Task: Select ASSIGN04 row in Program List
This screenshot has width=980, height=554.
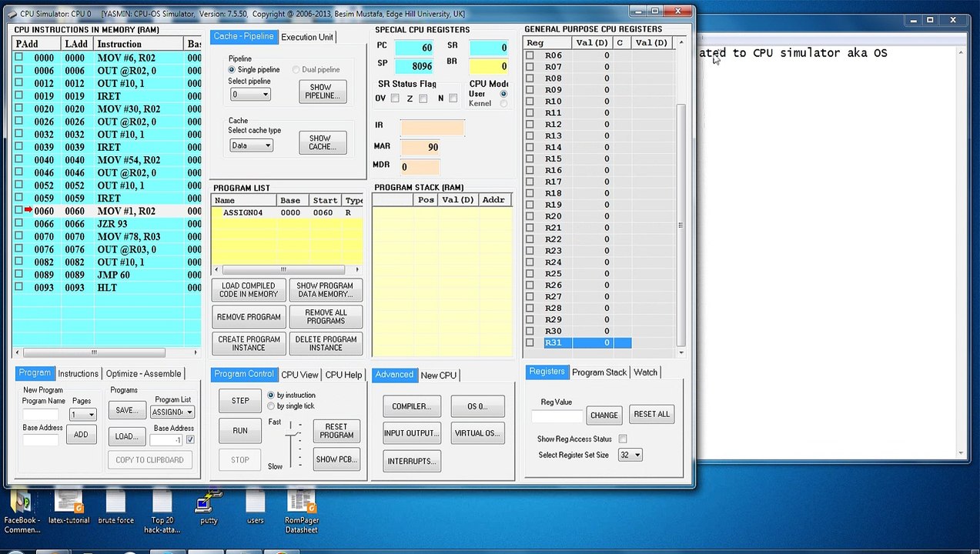Action: 286,212
